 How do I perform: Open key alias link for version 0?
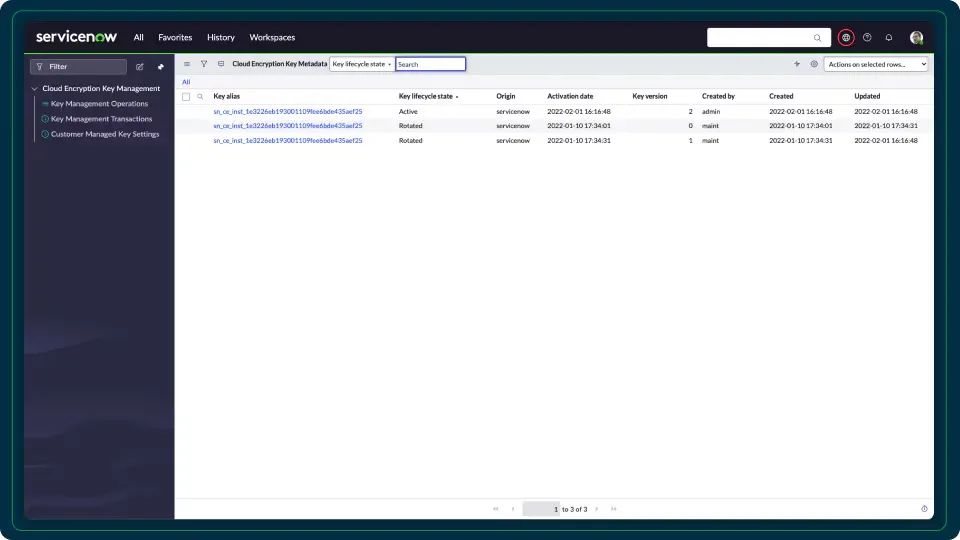[288, 126]
